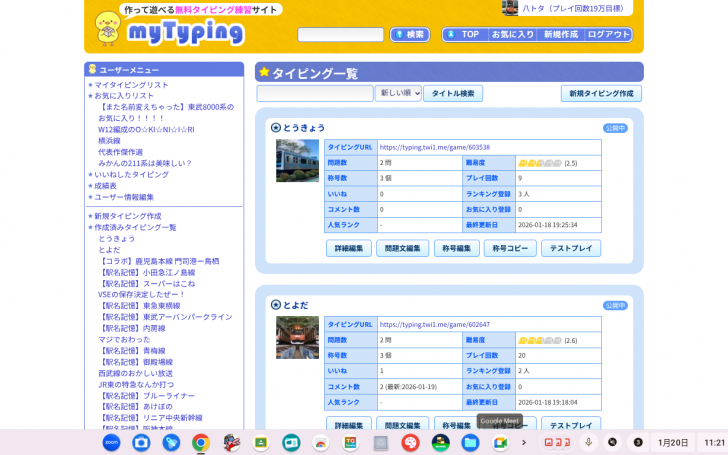The height and width of the screenshot is (455, 728).
Task: Click 新規タイピング作成 button
Action: [601, 93]
